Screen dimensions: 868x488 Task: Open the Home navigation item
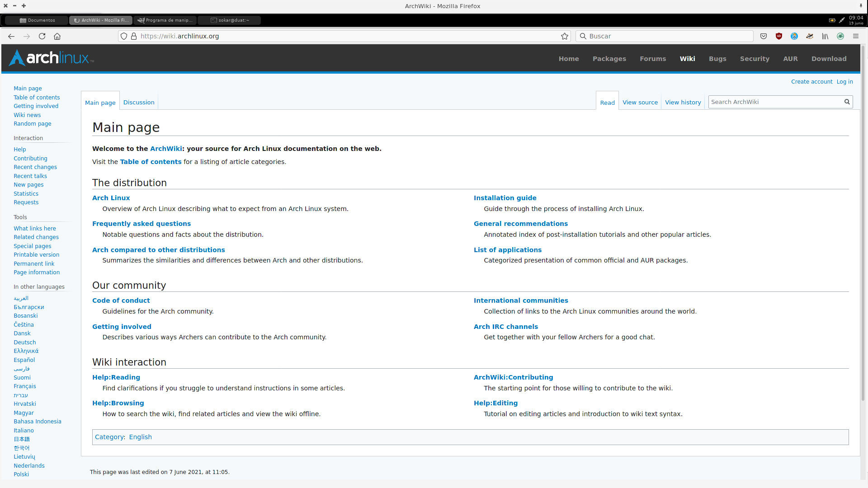(x=569, y=59)
